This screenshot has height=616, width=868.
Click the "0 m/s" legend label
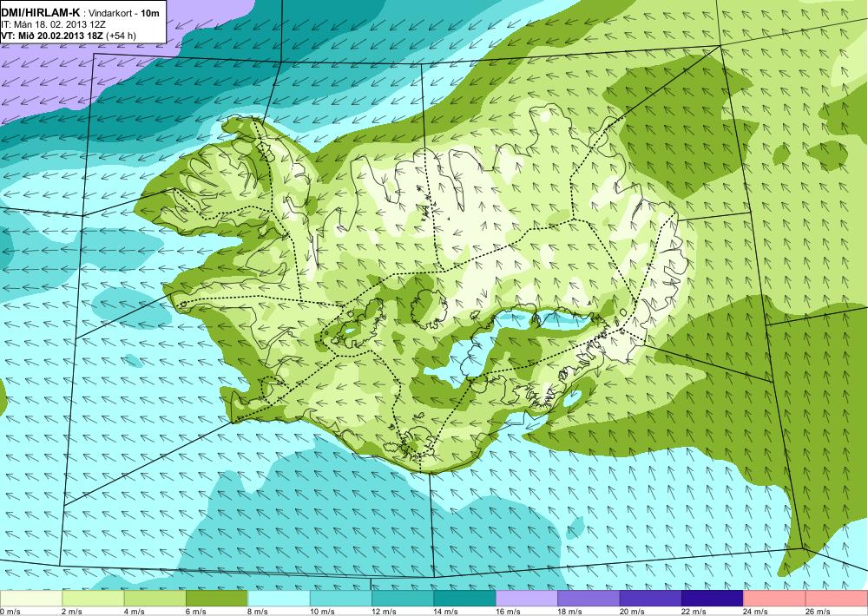click(10, 612)
